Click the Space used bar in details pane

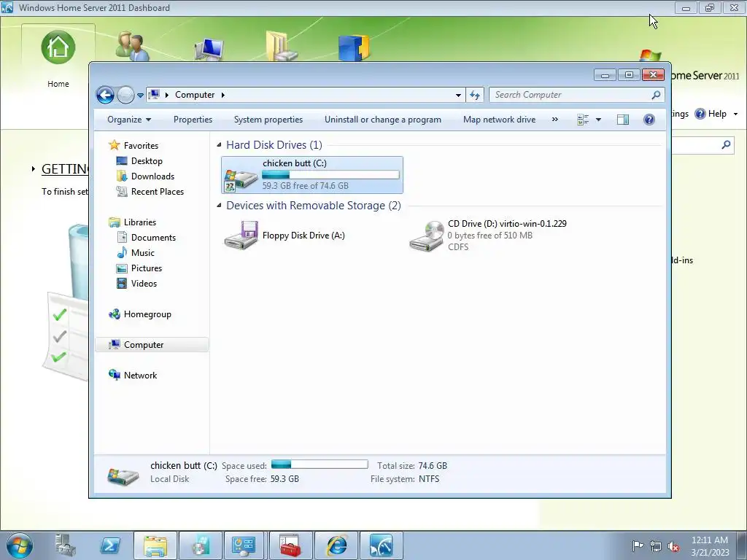pyautogui.click(x=320, y=464)
